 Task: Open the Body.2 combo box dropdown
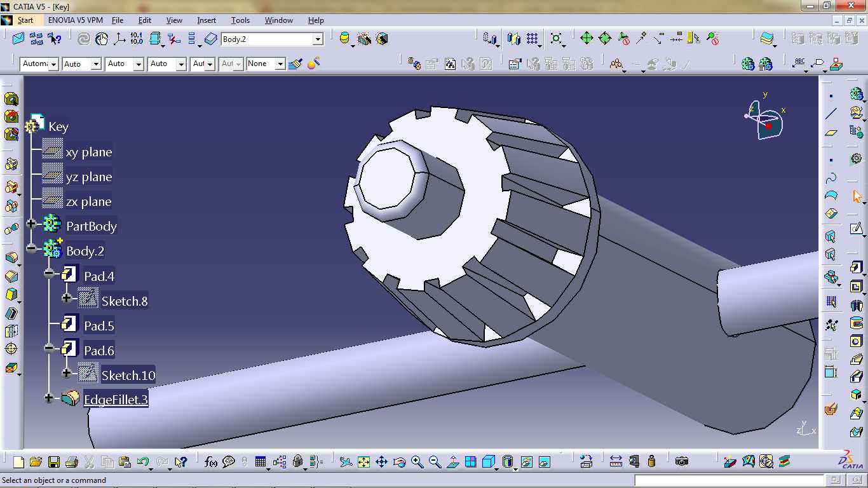click(318, 39)
